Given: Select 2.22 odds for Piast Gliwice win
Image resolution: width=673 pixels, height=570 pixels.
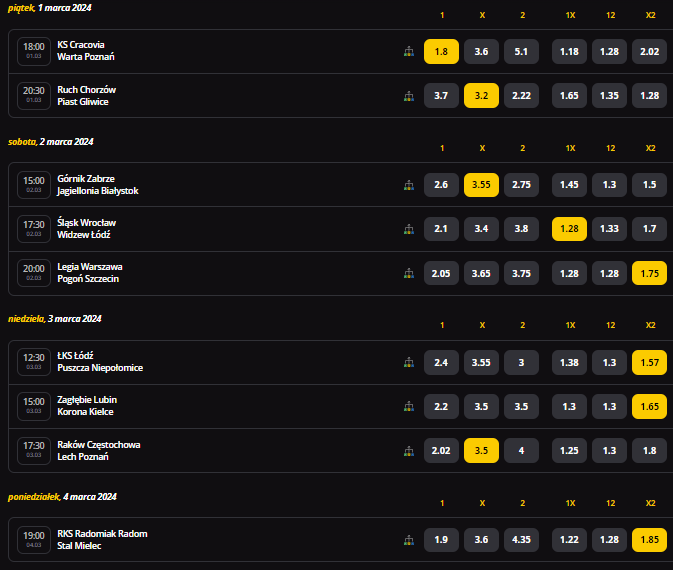Looking at the screenshot, I should (521, 95).
